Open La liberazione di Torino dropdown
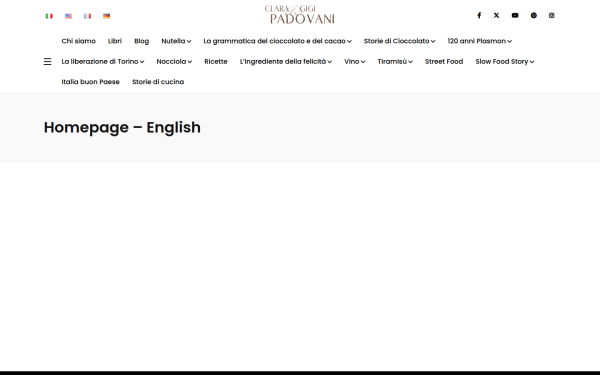 tap(103, 62)
